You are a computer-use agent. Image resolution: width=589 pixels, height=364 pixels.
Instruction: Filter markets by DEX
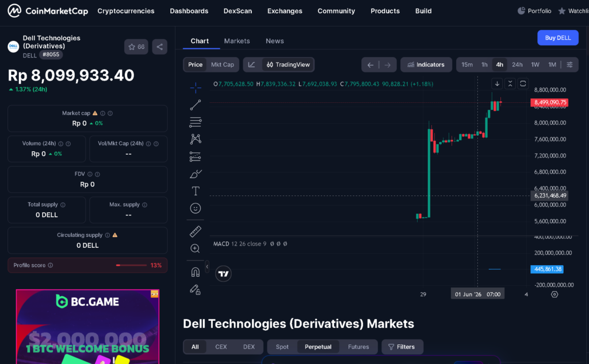tap(248, 347)
